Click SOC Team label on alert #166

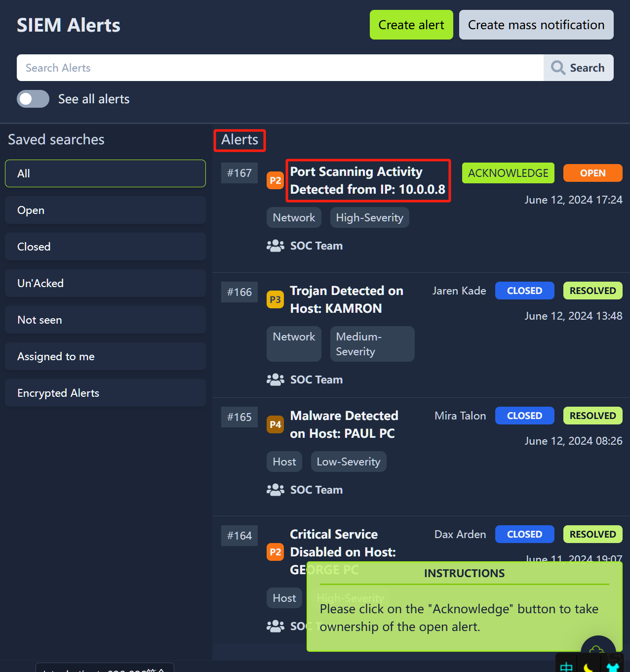(316, 379)
